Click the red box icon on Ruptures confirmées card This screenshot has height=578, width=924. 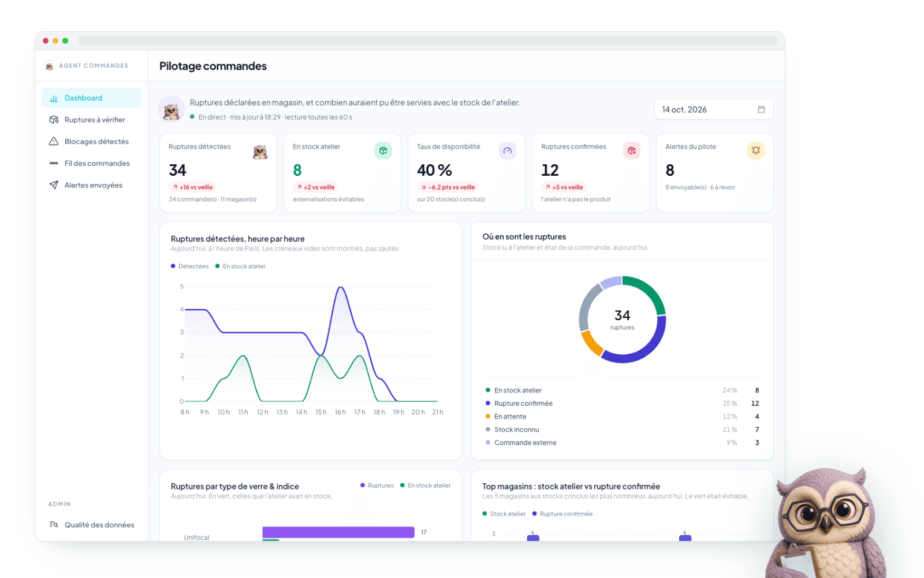coord(632,151)
